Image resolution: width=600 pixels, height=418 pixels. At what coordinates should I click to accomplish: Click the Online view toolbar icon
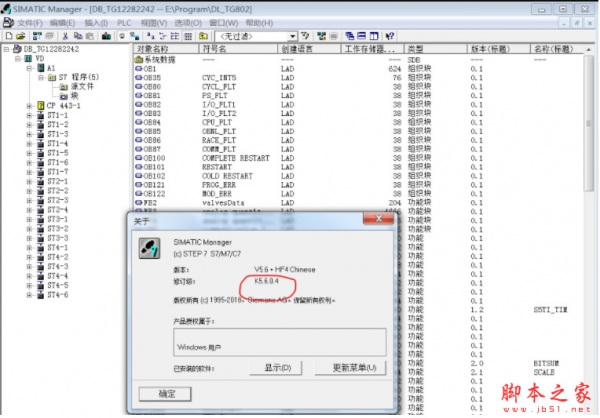pyautogui.click(x=134, y=36)
